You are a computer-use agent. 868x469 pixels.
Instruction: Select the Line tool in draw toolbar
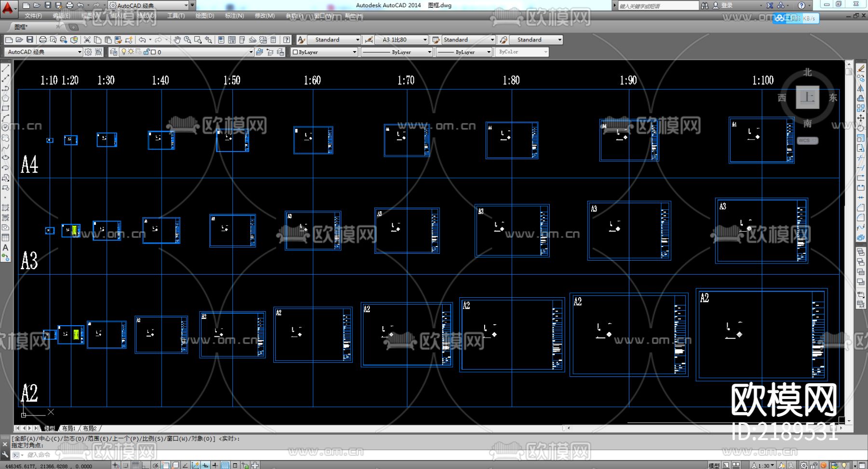coord(6,69)
